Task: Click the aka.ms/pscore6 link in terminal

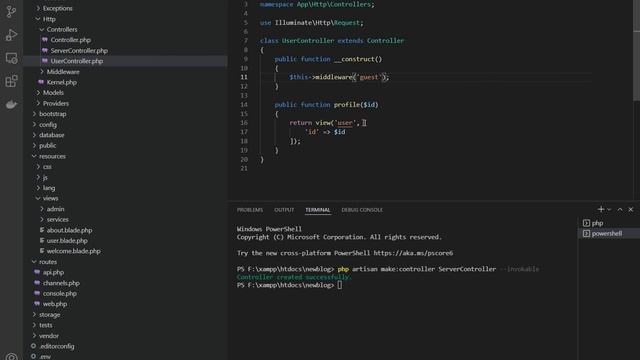Action: (x=413, y=253)
